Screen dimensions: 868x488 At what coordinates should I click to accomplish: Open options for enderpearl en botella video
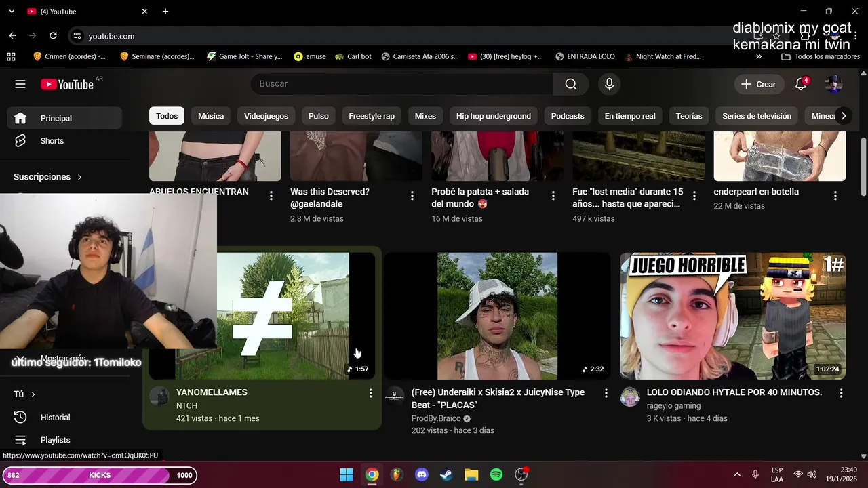coord(835,196)
